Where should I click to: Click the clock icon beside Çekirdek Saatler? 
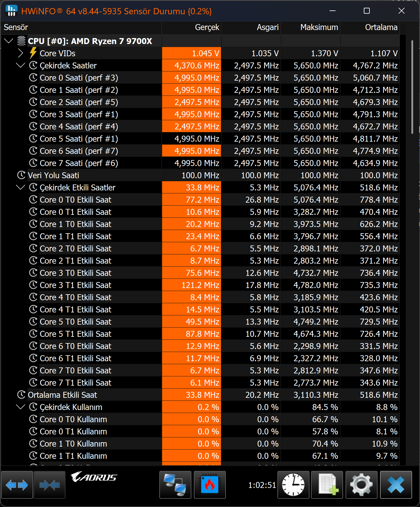tap(33, 65)
